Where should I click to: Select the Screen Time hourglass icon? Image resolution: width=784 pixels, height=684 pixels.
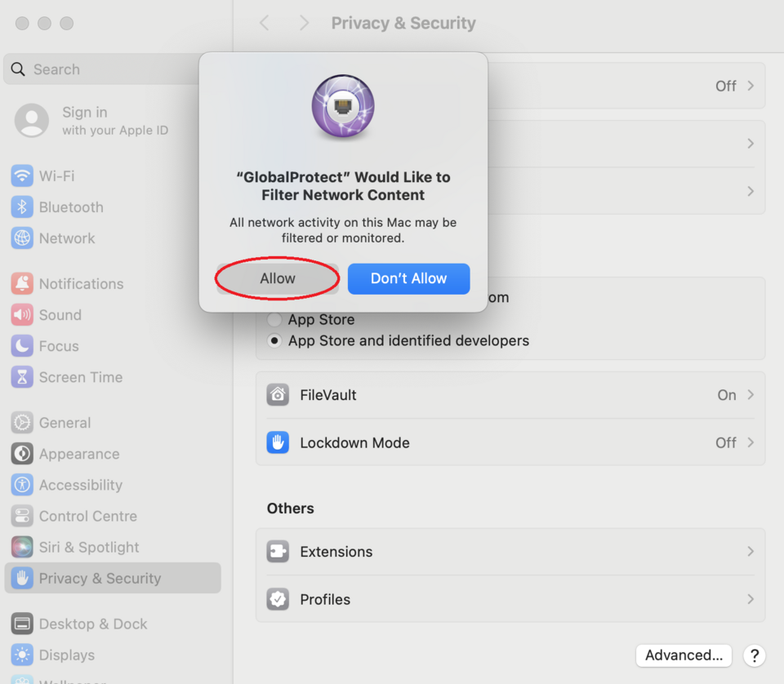(22, 377)
